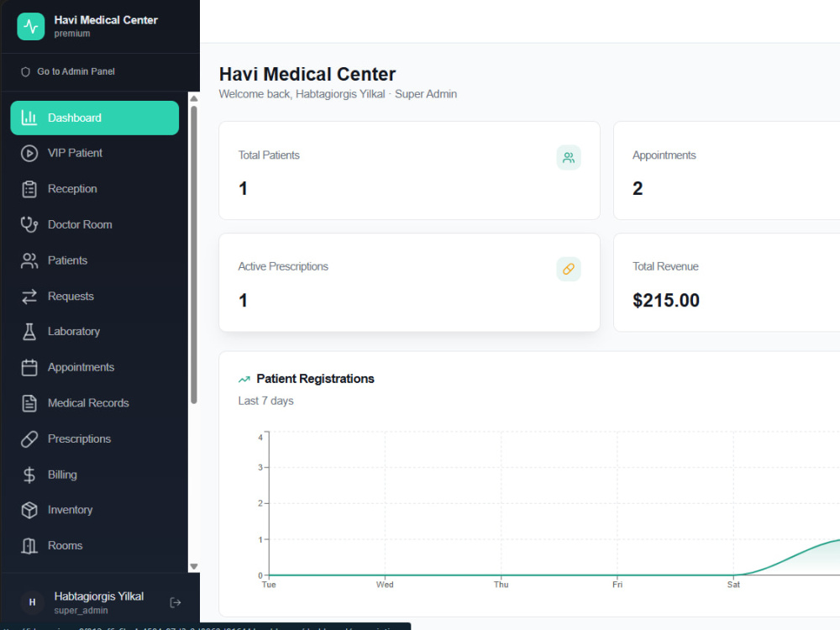
Task: Click the sidebar scrollbar thumb
Action: [x=194, y=255]
